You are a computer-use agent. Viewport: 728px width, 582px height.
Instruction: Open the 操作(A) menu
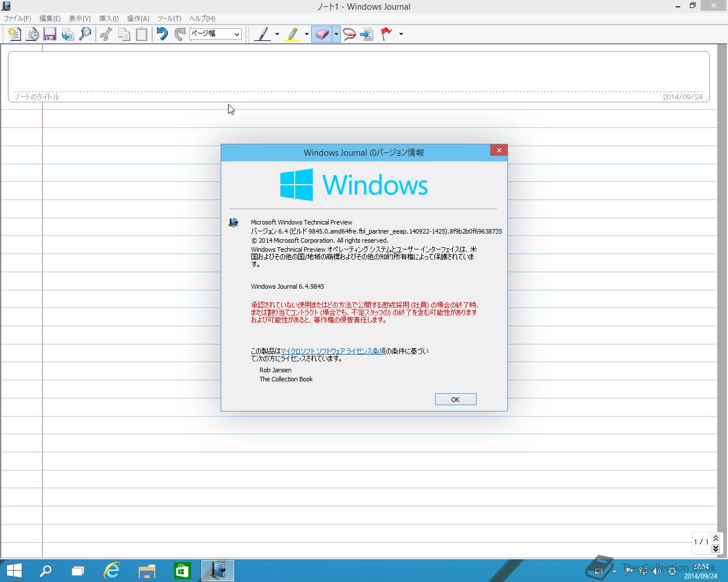(x=138, y=19)
